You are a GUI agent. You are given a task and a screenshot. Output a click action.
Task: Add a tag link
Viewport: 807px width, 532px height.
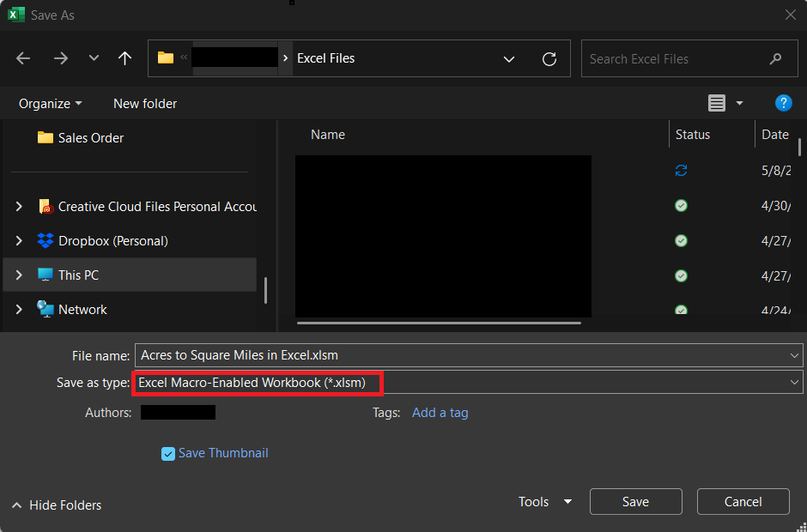(x=440, y=413)
